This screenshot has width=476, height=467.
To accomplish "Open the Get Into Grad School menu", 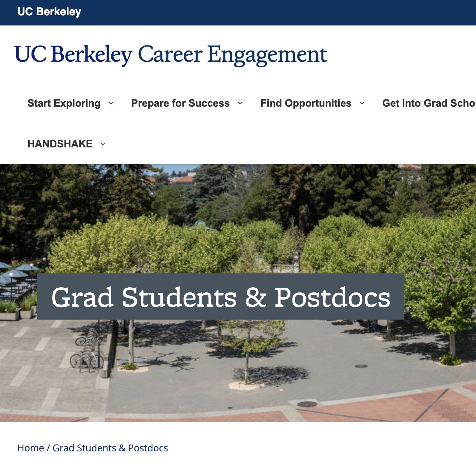I will [x=429, y=103].
